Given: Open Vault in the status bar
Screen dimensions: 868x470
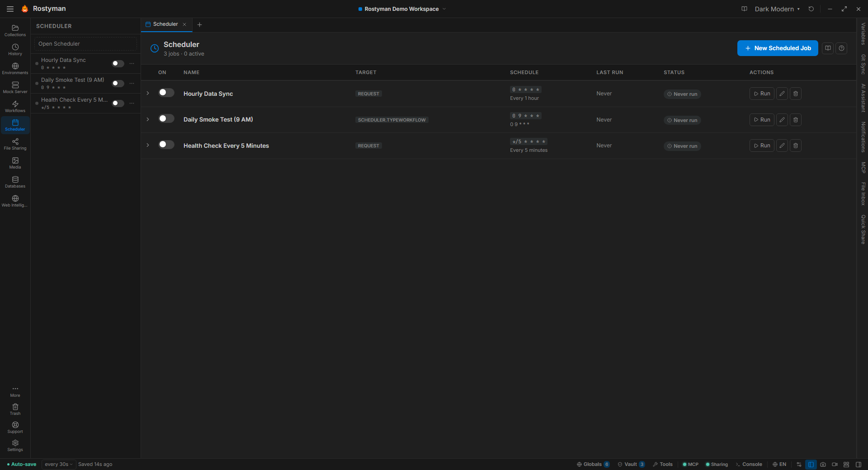Looking at the screenshot, I should (x=631, y=465).
